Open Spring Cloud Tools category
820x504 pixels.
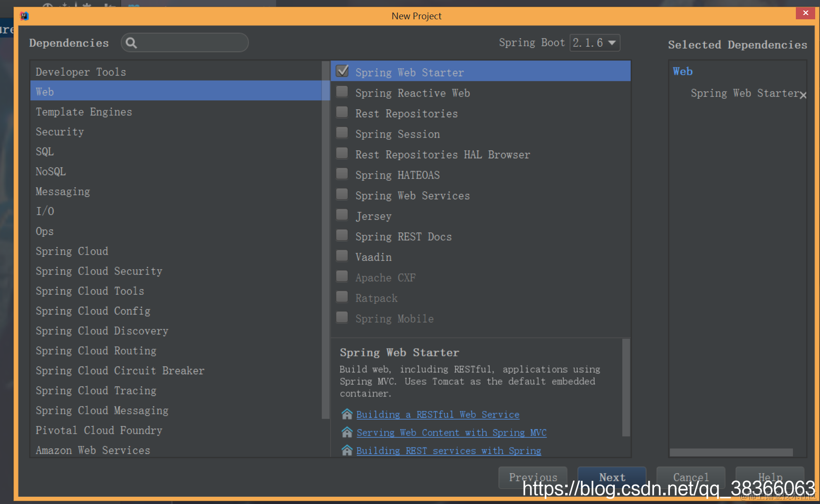click(176, 291)
